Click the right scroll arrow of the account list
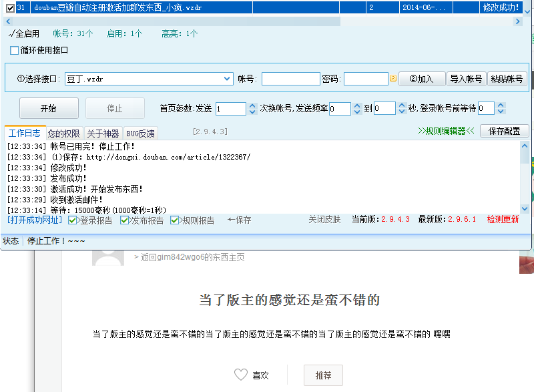Image resolution: width=534 pixels, height=392 pixels. pyautogui.click(x=519, y=21)
